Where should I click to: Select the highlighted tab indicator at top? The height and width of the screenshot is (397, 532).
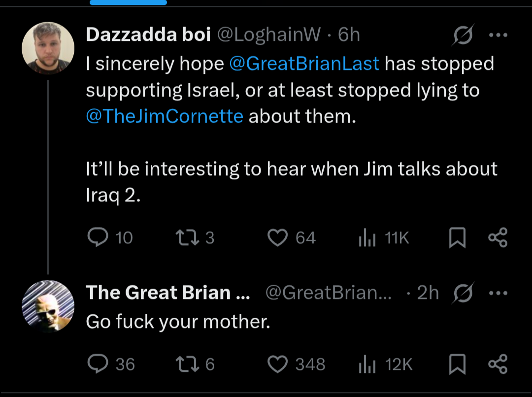pyautogui.click(x=129, y=2)
